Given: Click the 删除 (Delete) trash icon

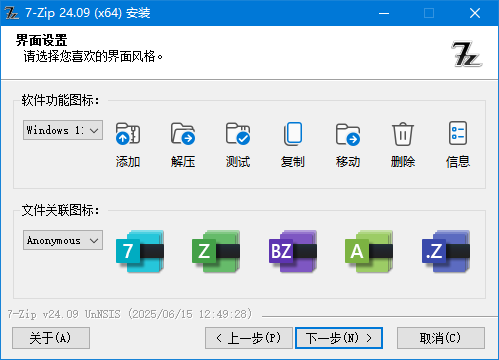Looking at the screenshot, I should tap(403, 134).
